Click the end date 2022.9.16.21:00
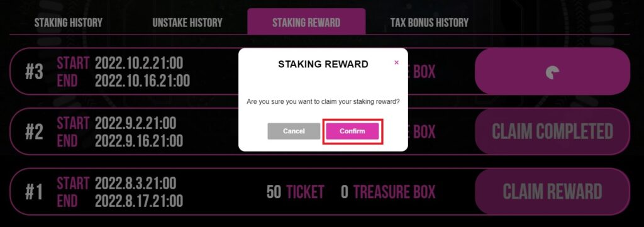Viewport: 644px width, 227px height. [x=139, y=141]
